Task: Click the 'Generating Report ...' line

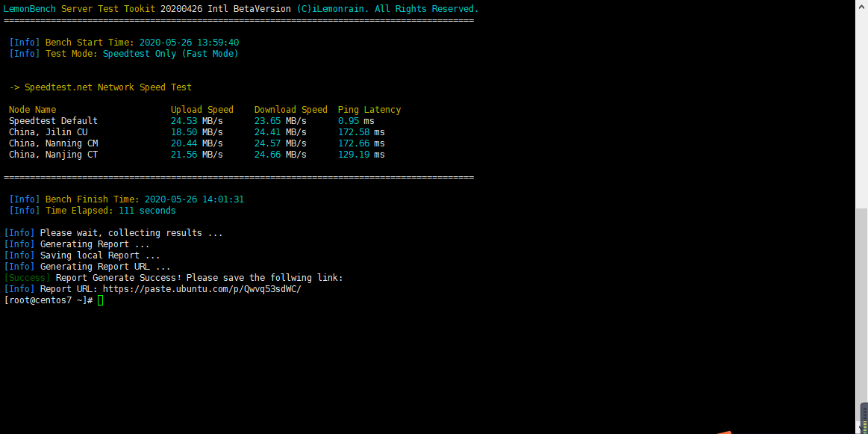Action: coord(95,244)
